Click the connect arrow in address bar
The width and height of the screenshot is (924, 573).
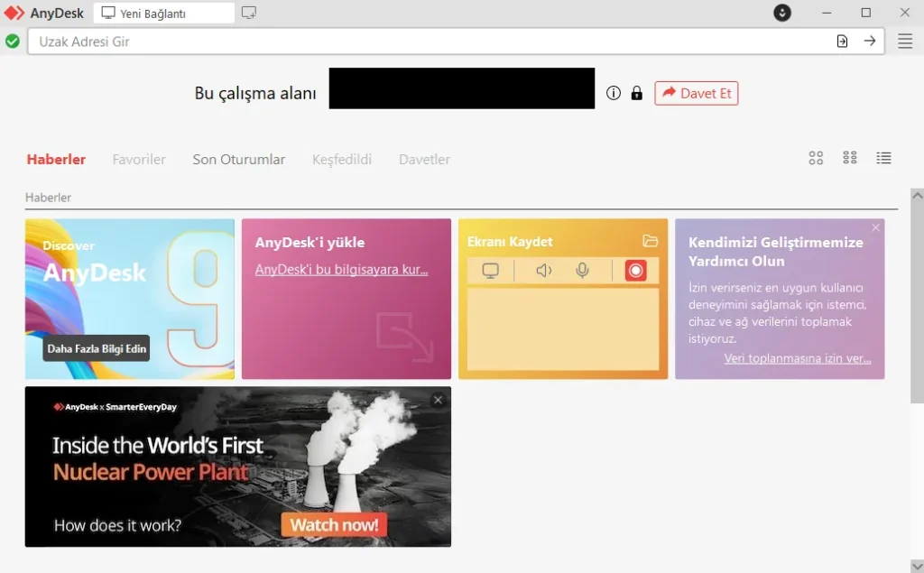point(870,41)
